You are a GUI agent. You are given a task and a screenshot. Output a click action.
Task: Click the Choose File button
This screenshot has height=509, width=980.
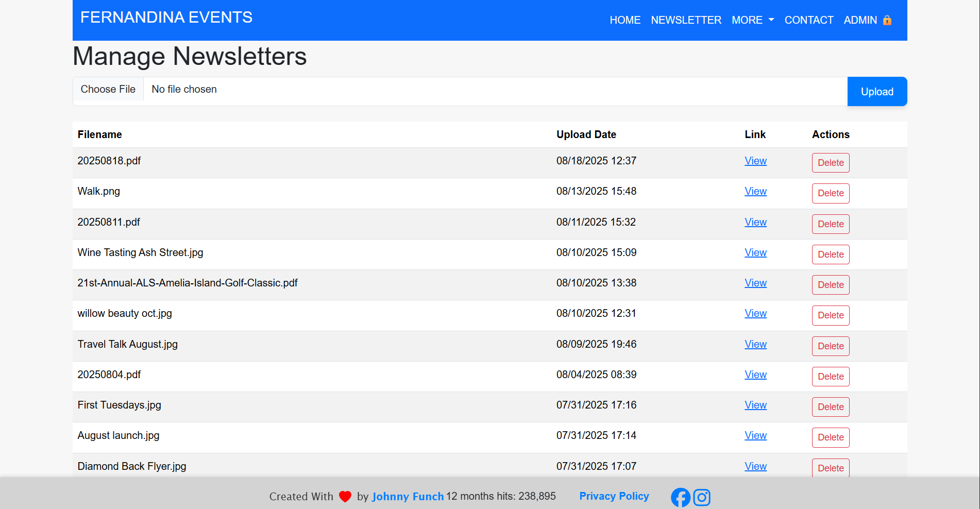108,89
